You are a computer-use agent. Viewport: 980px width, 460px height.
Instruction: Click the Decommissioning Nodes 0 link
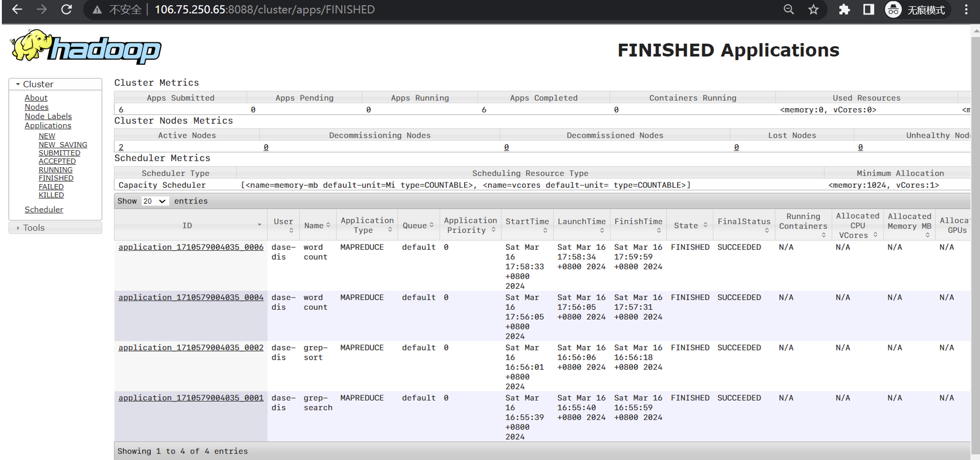(266, 147)
